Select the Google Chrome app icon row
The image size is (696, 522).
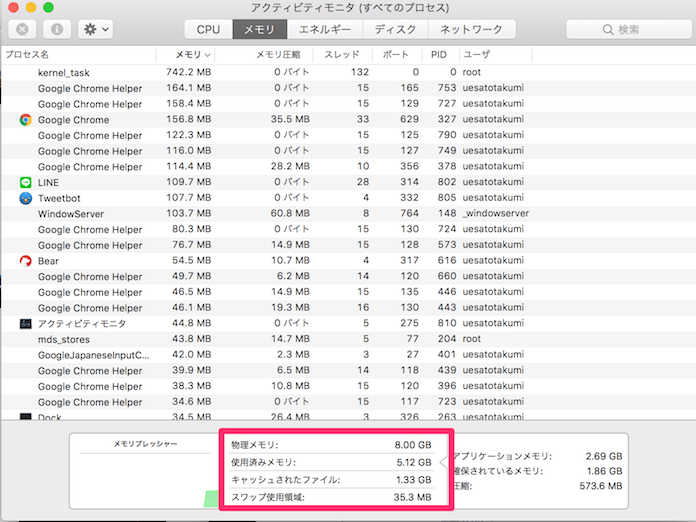point(25,120)
